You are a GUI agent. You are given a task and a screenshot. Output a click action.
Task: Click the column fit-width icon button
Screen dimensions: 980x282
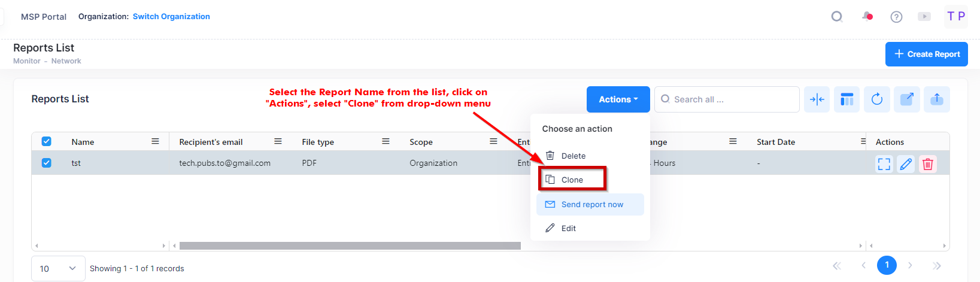[x=817, y=99]
